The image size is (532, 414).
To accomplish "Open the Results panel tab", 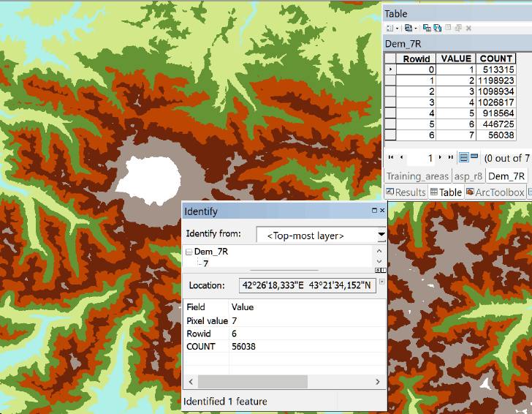I will point(406,192).
